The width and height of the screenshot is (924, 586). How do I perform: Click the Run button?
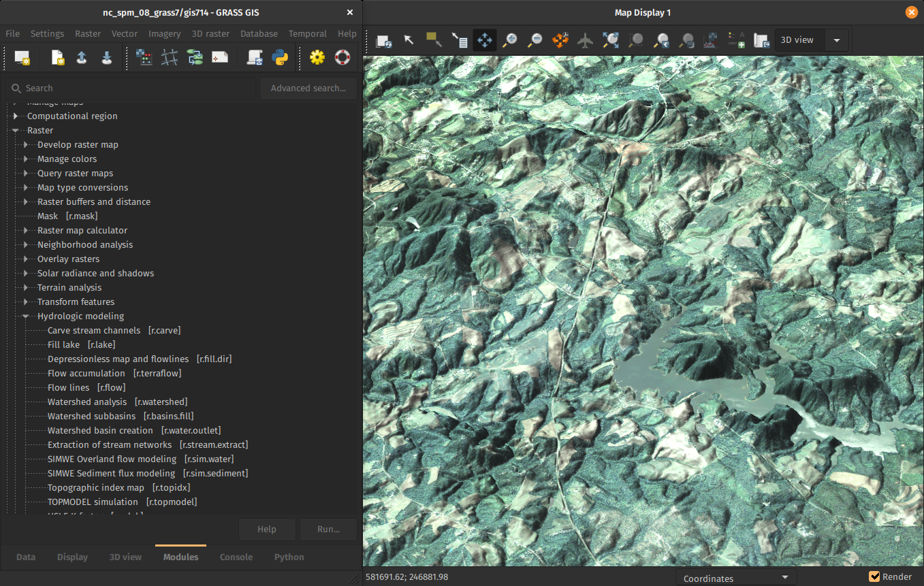329,529
